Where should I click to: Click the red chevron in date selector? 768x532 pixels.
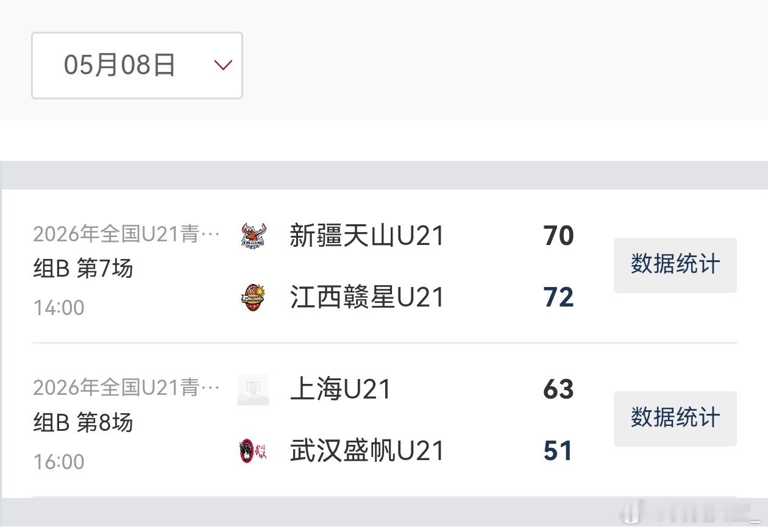223,65
